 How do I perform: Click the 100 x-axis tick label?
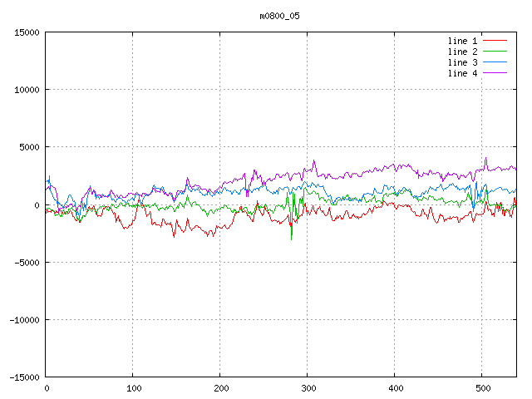(133, 388)
